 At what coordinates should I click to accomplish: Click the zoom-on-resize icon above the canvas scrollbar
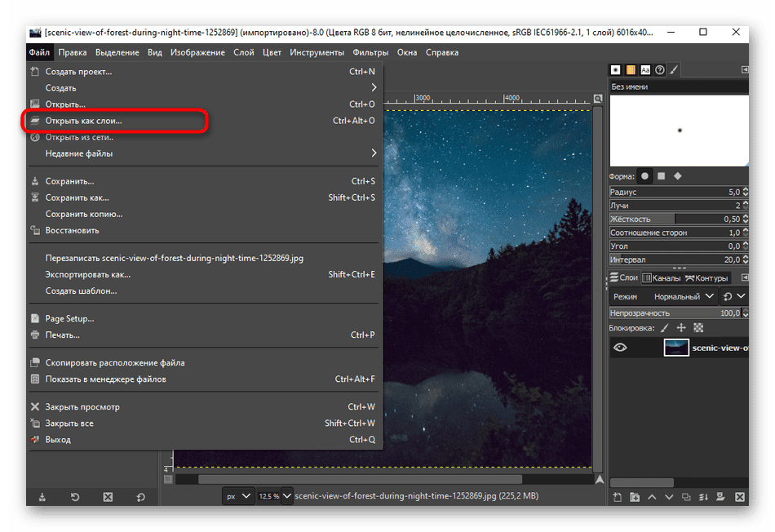[598, 99]
